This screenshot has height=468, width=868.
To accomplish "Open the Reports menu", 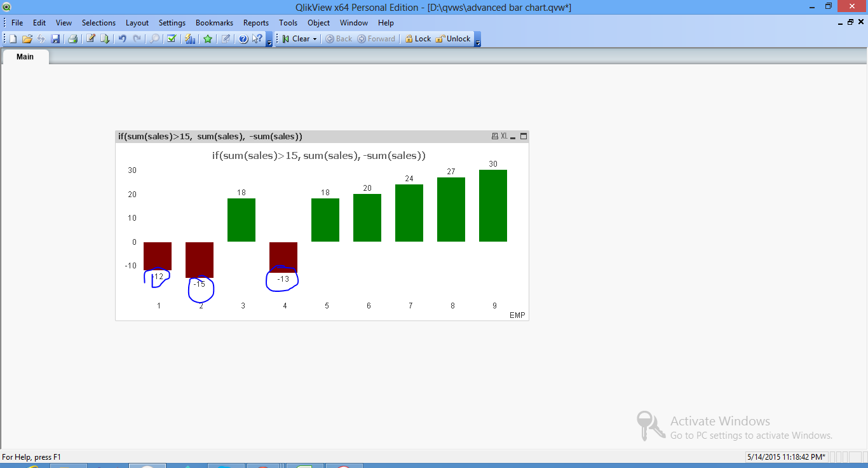I will coord(256,22).
